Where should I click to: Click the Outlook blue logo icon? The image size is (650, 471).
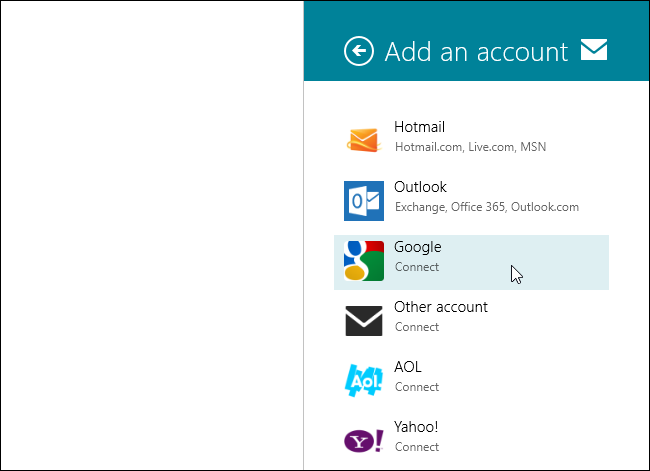click(364, 201)
